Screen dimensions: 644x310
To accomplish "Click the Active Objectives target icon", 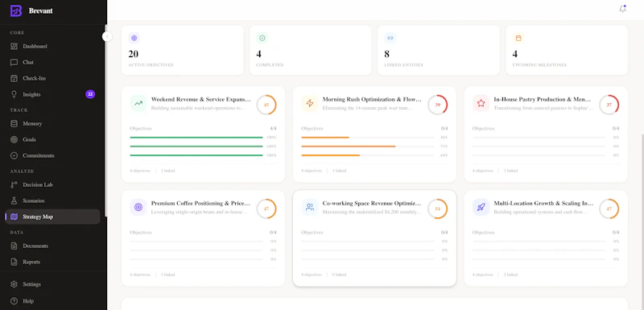I will pos(134,38).
